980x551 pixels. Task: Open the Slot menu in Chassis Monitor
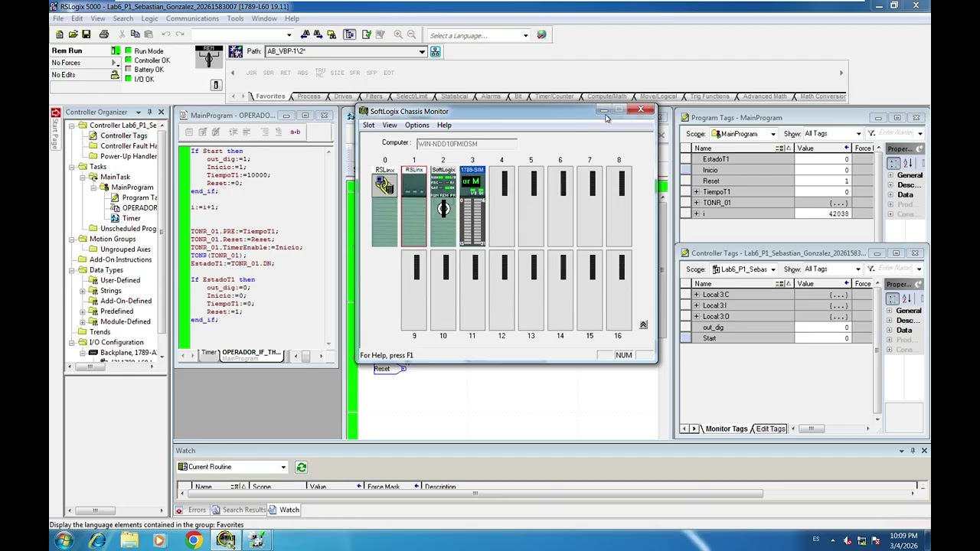point(369,126)
